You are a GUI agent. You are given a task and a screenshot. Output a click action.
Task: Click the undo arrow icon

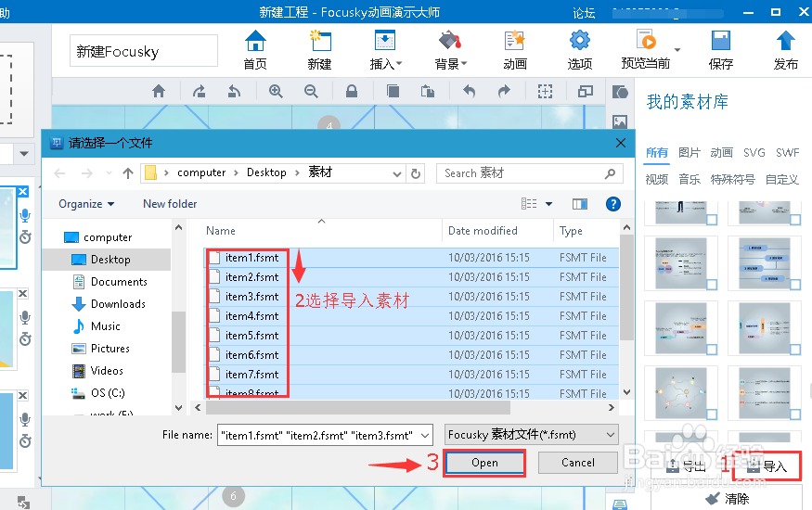tap(469, 92)
